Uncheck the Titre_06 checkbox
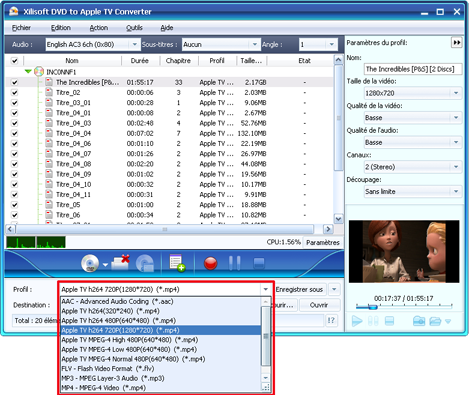 click(x=14, y=215)
